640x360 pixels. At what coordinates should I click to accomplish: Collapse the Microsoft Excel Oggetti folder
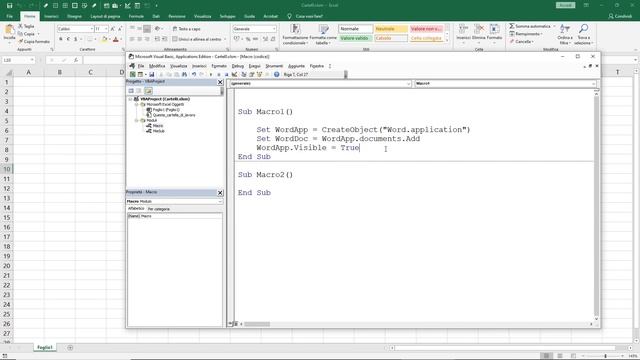pyautogui.click(x=137, y=104)
